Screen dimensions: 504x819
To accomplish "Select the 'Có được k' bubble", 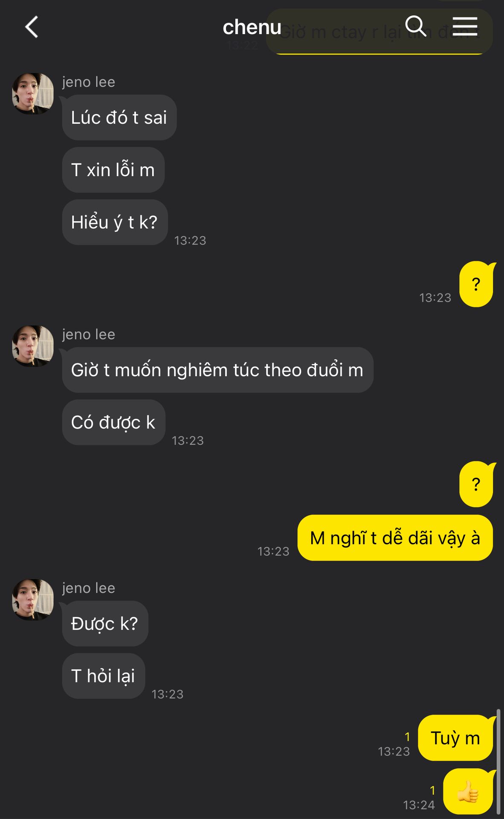I will tap(113, 422).
